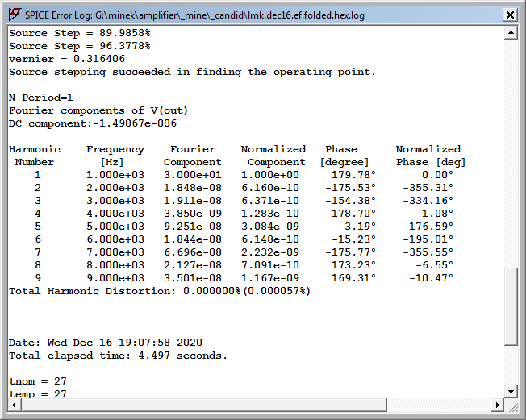The width and height of the screenshot is (526, 420).
Task: Click frequency value 1.000e+03
Action: pos(115,175)
